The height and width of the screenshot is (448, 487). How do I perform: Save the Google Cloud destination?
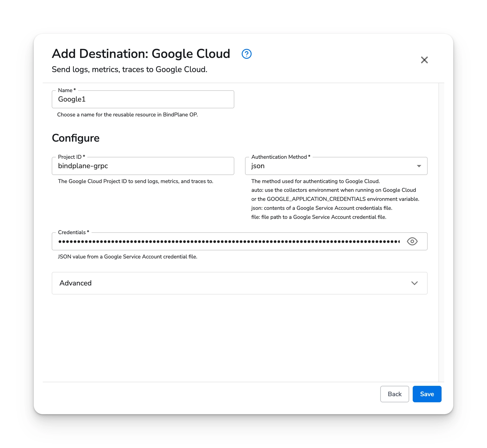(427, 394)
